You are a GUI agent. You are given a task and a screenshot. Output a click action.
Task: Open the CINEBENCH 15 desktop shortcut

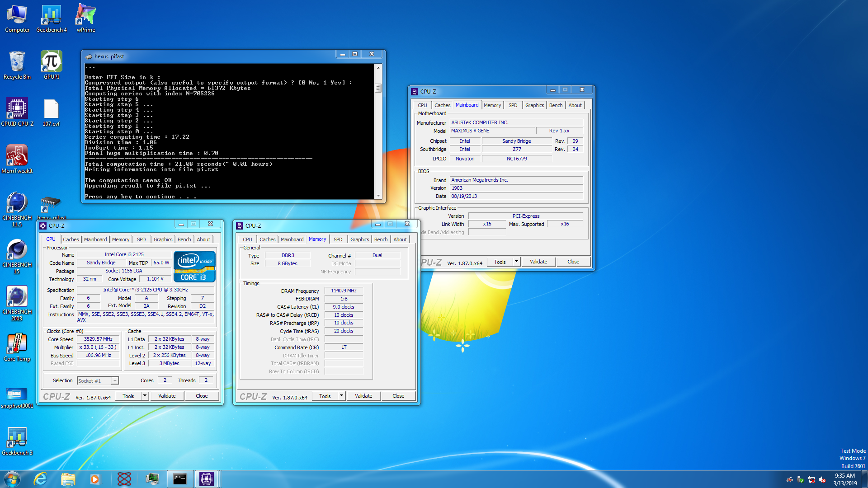pyautogui.click(x=17, y=256)
